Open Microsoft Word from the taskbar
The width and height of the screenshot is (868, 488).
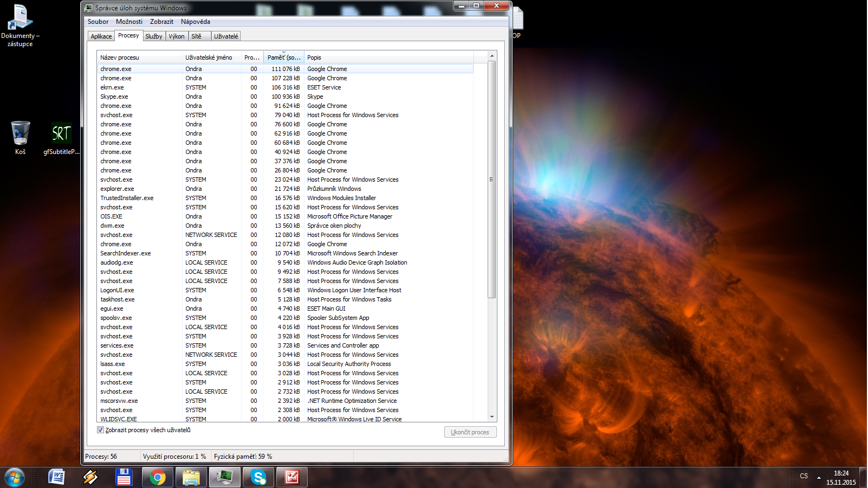pos(56,477)
